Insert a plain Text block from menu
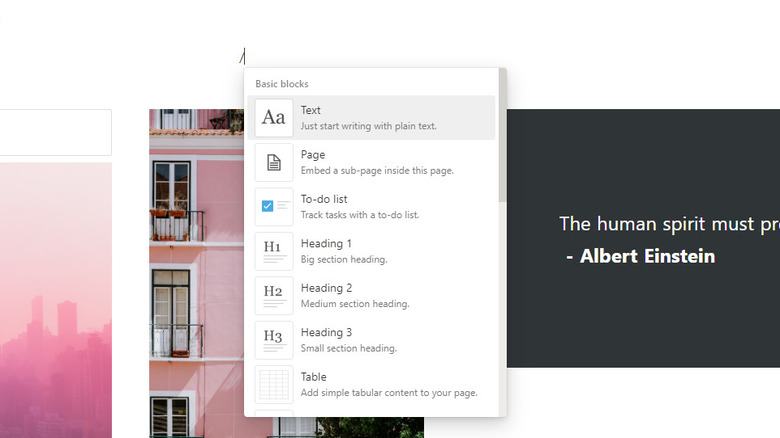Viewport: 780px width, 438px height. coord(368,118)
